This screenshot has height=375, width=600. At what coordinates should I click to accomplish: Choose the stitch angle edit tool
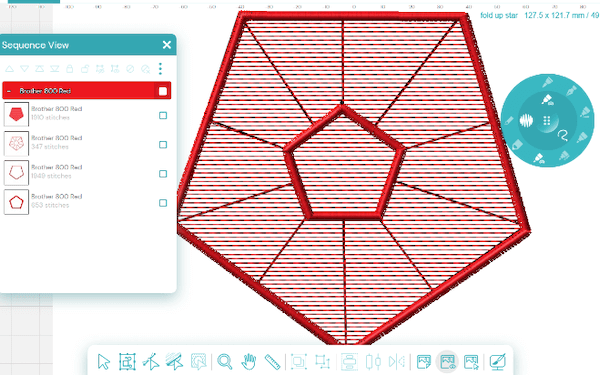click(x=174, y=361)
